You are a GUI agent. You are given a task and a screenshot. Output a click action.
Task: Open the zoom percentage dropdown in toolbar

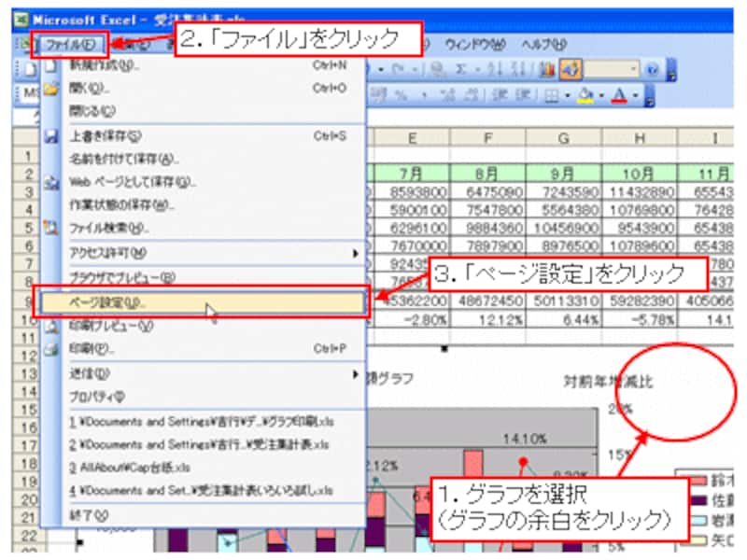tap(634, 69)
